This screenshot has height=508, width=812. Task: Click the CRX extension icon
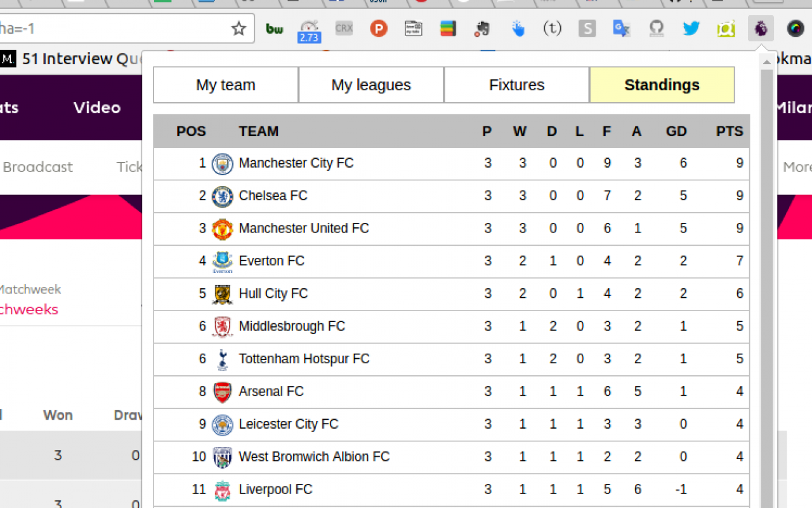point(344,28)
